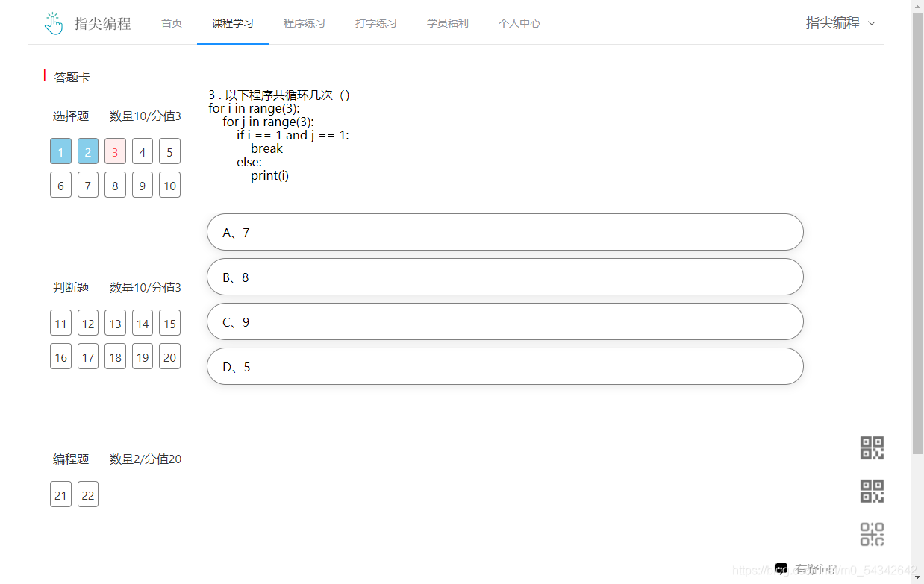Jump to question 1 on answer card
924x584 pixels.
click(60, 151)
